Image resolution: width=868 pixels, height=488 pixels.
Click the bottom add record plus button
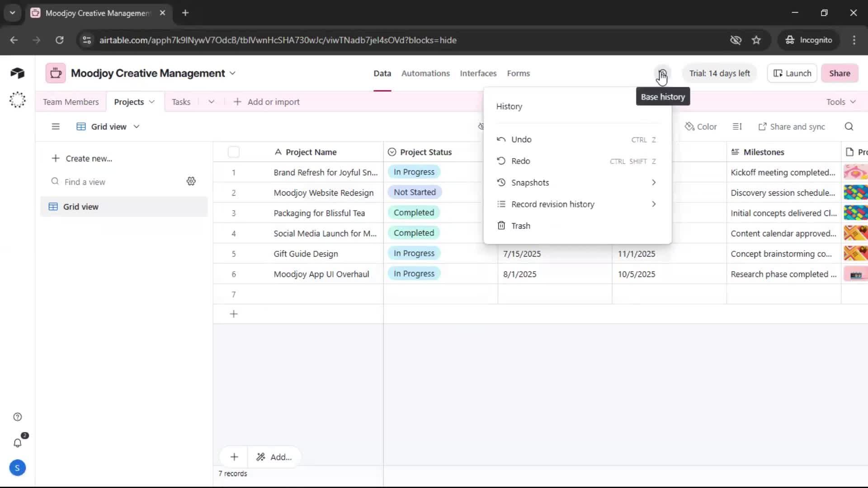pos(234,457)
